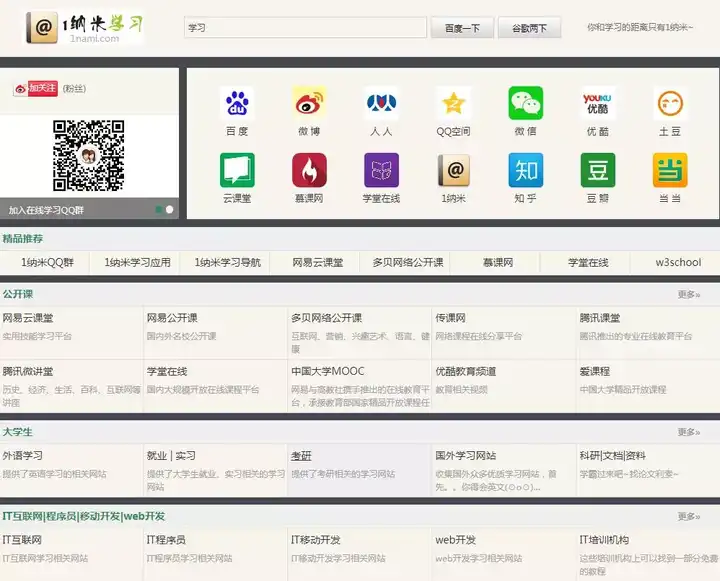Open the 腾讯课堂 link

600,318
